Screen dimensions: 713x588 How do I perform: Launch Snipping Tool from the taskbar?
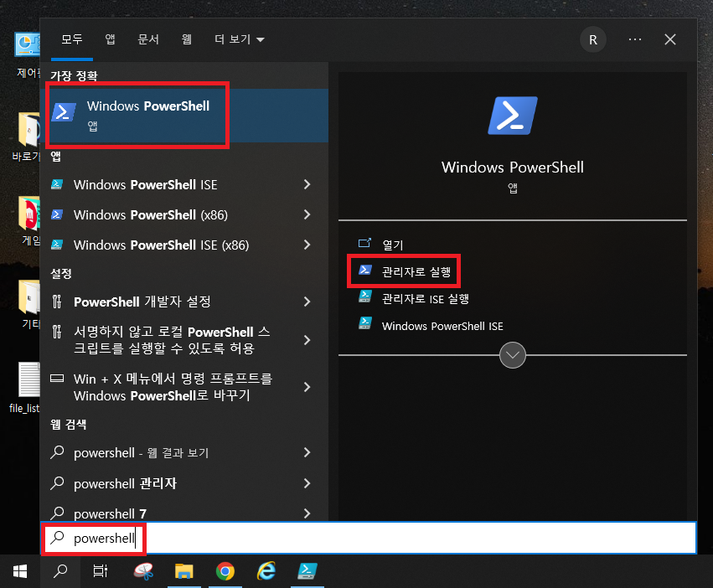144,571
